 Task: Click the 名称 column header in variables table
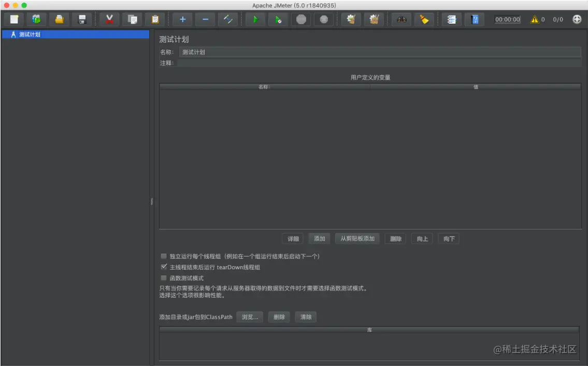264,87
